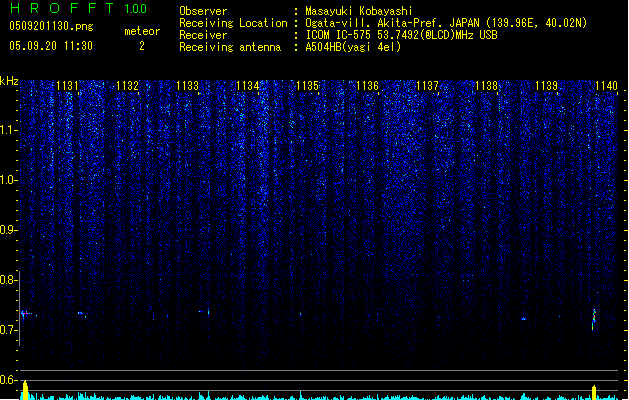This screenshot has height=400, width=629.
Task: Click the red echo at spectrogram start
Action: 25,313
